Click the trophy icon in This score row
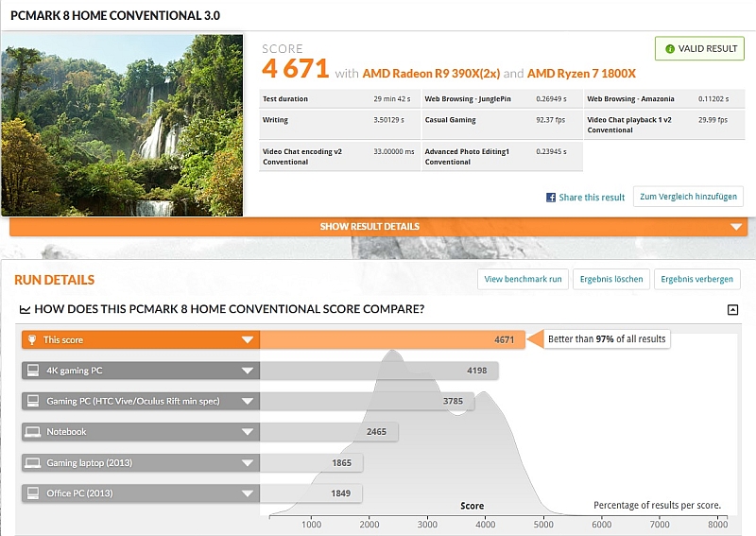This screenshot has width=756, height=536. pyautogui.click(x=32, y=339)
